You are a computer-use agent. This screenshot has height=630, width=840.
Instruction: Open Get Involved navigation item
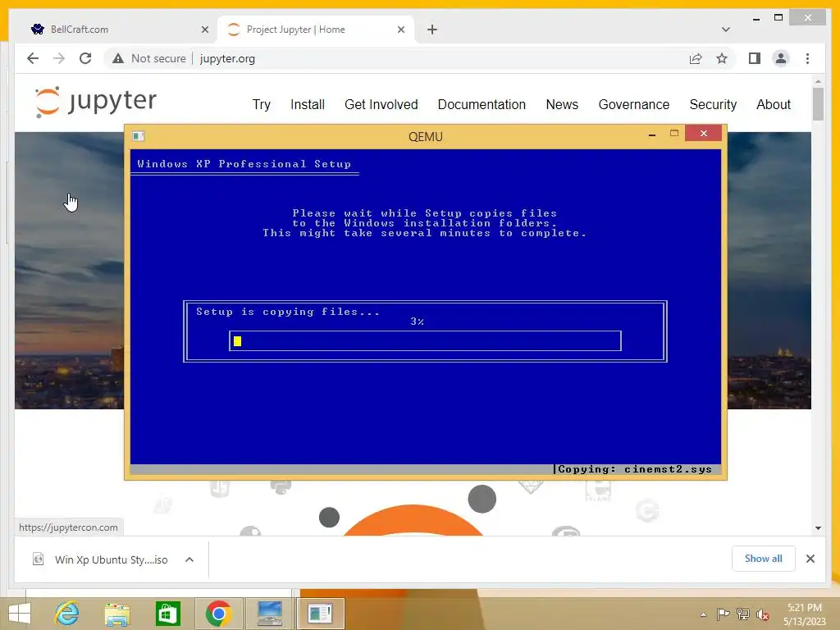381,104
